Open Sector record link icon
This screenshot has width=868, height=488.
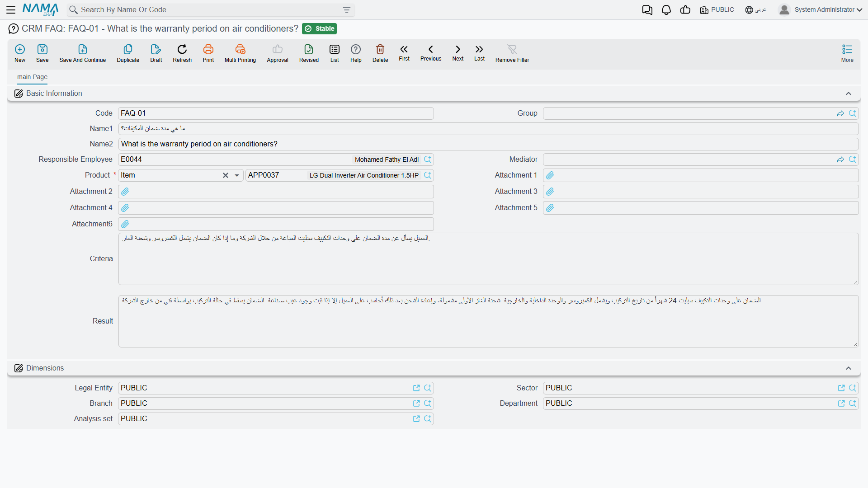tap(841, 388)
